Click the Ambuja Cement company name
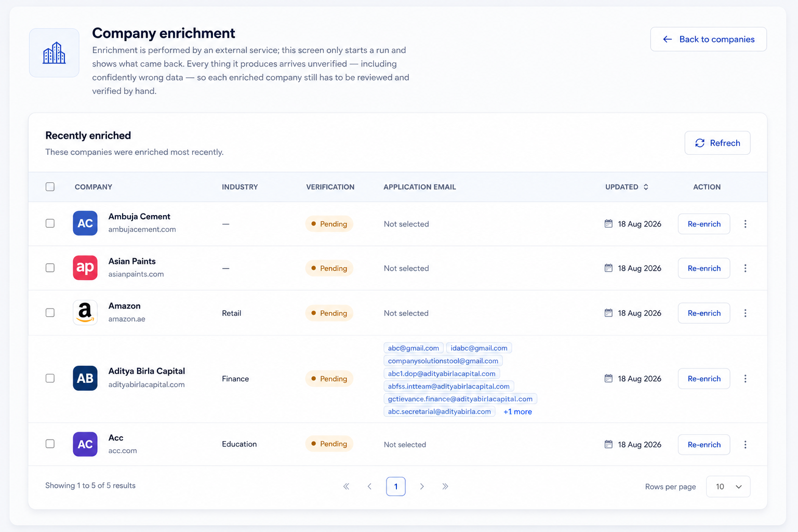This screenshot has width=798, height=532. pyautogui.click(x=139, y=217)
